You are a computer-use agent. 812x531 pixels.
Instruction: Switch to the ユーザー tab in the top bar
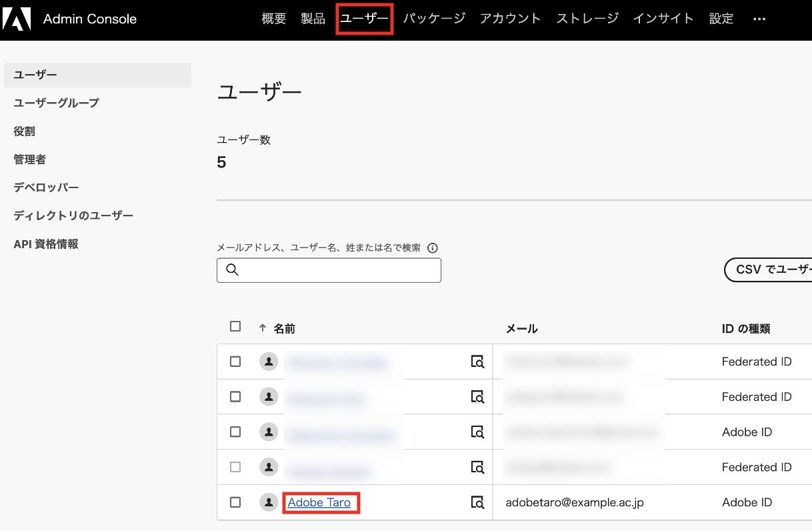364,19
